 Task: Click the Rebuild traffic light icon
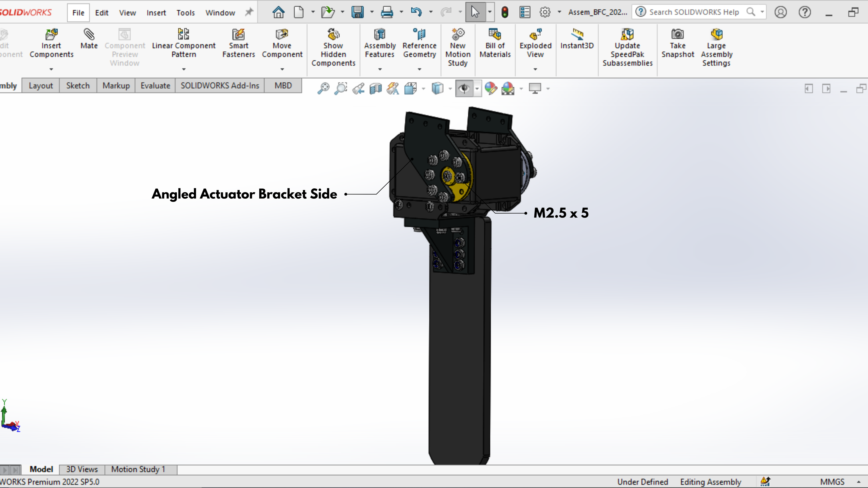tap(505, 12)
